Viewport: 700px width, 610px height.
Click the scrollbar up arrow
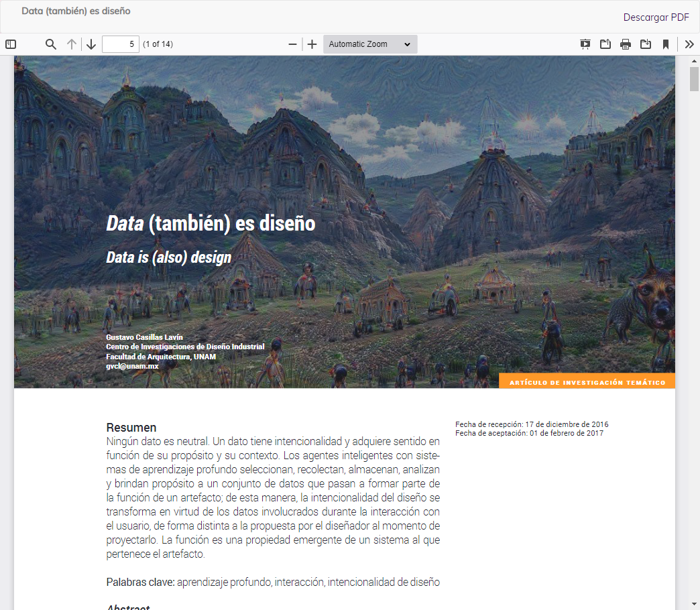pos(694,61)
